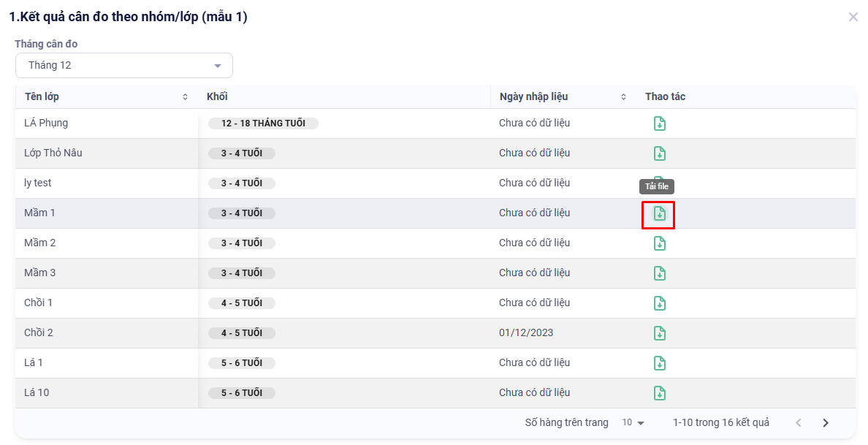Image resolution: width=868 pixels, height=445 pixels.
Task: Download file for Mầm 2 class
Action: [659, 243]
